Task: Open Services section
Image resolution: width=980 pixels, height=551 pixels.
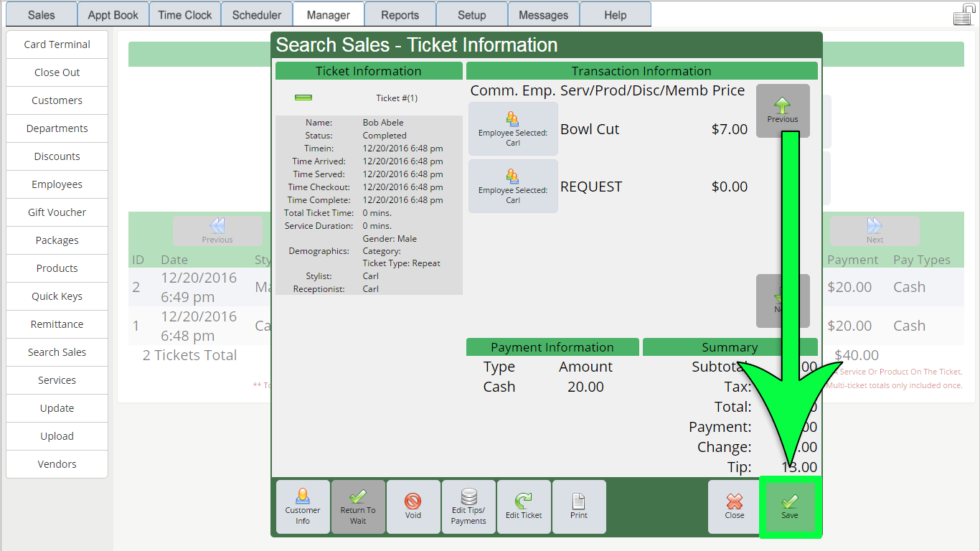Action: coord(57,380)
